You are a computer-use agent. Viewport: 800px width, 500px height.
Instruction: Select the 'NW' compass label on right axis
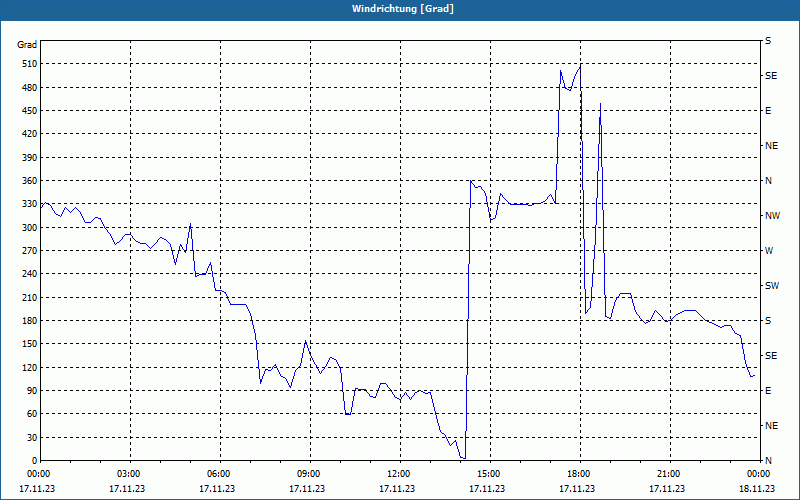(x=772, y=216)
